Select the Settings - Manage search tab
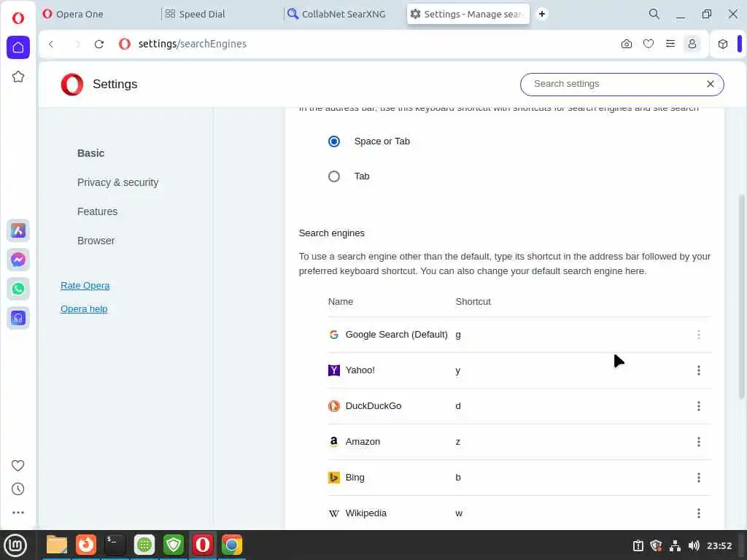747x560 pixels. pyautogui.click(x=468, y=14)
